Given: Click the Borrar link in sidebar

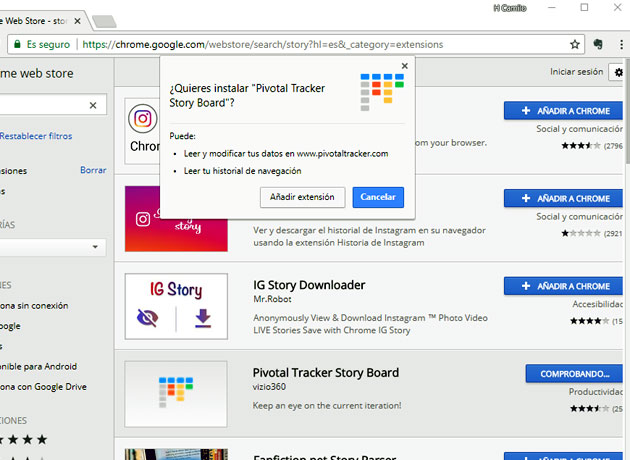Looking at the screenshot, I should point(93,170).
